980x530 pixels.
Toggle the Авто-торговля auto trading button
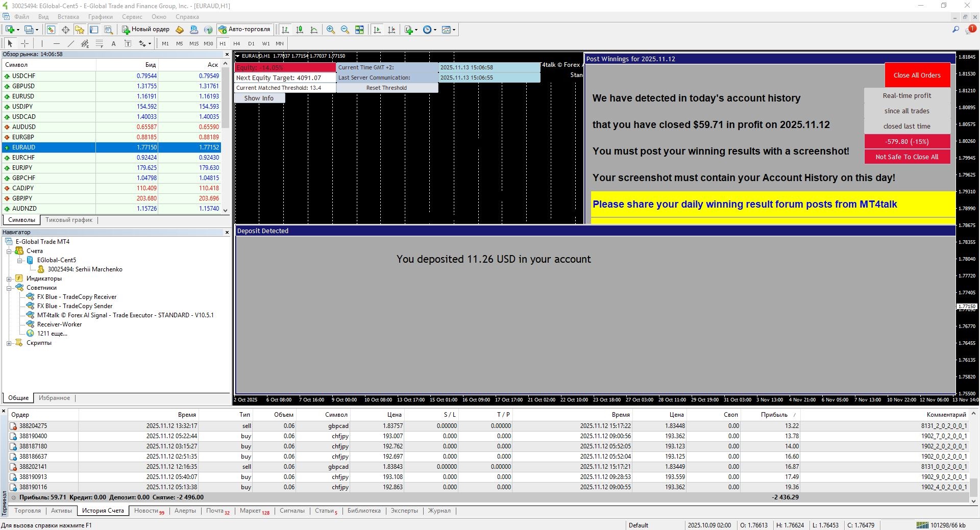point(244,29)
